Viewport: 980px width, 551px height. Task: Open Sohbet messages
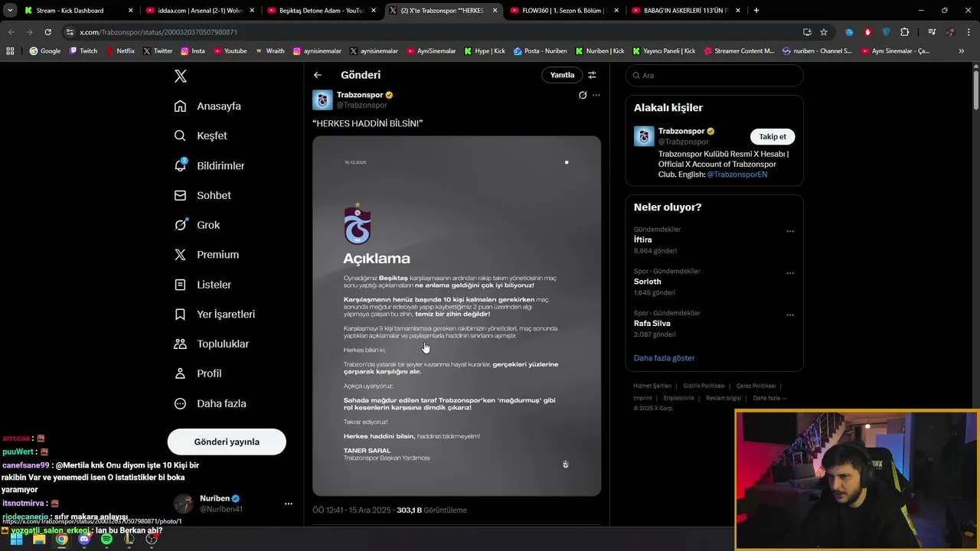coord(202,195)
